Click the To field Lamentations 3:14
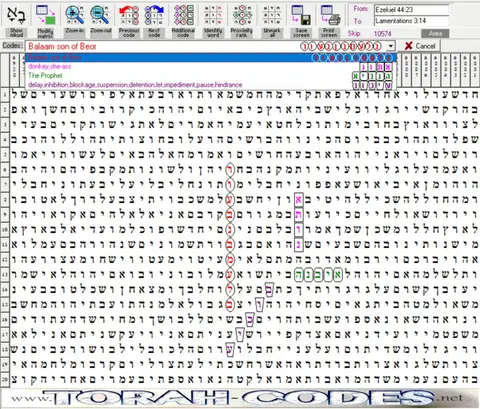Viewport: 480px width, 409px height. pos(412,21)
